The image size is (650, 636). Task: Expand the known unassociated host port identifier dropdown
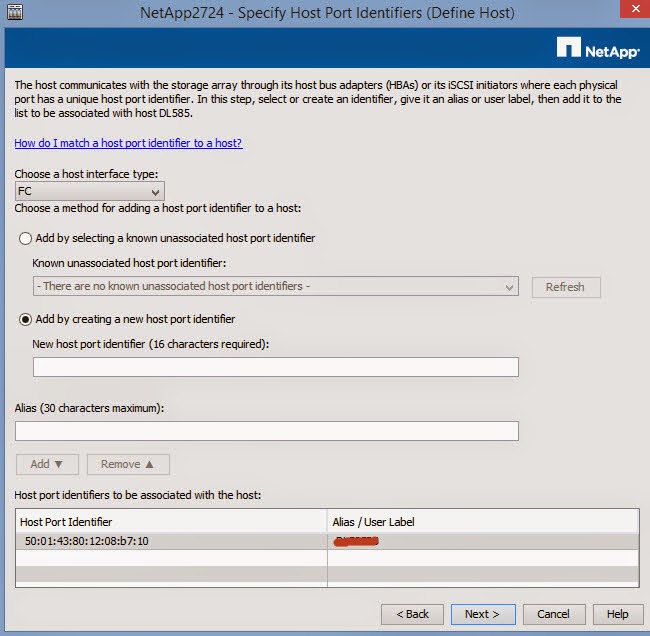pos(276,286)
